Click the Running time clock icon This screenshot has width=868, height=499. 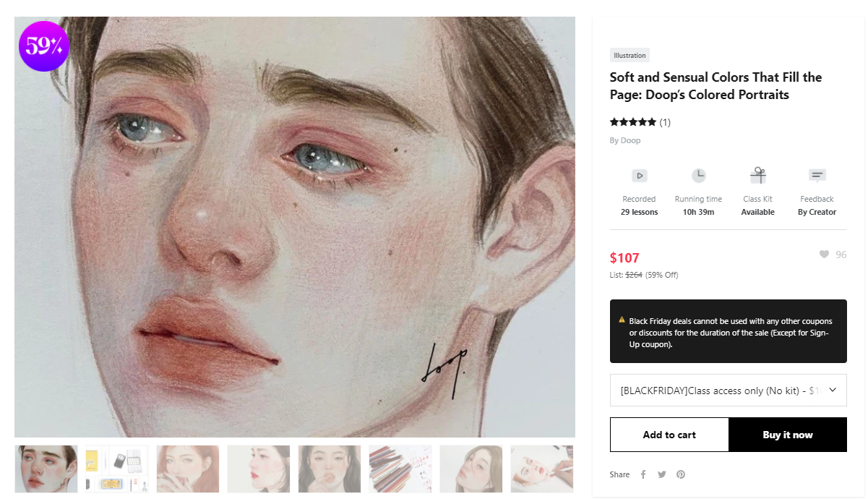(x=698, y=176)
